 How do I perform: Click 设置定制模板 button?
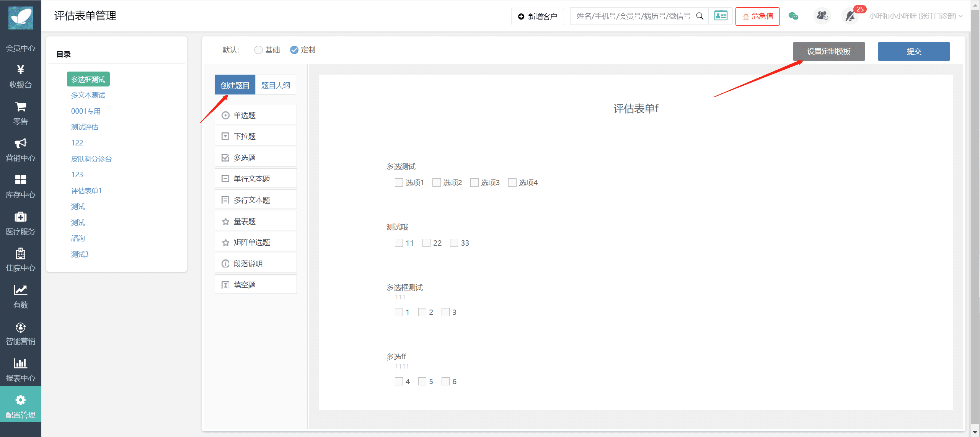tap(828, 52)
